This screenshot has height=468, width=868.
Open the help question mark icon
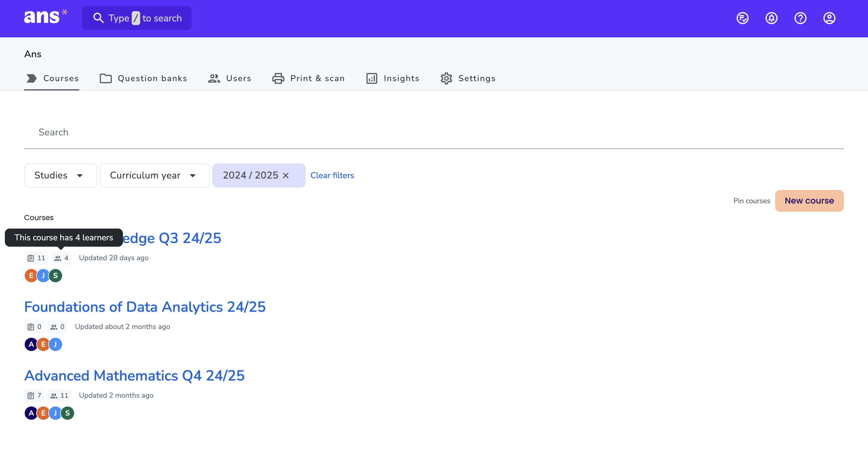[800, 18]
